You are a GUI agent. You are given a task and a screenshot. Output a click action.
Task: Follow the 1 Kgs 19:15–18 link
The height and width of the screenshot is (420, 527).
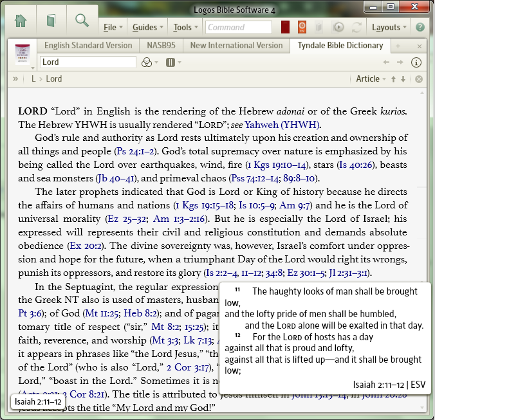(x=205, y=205)
